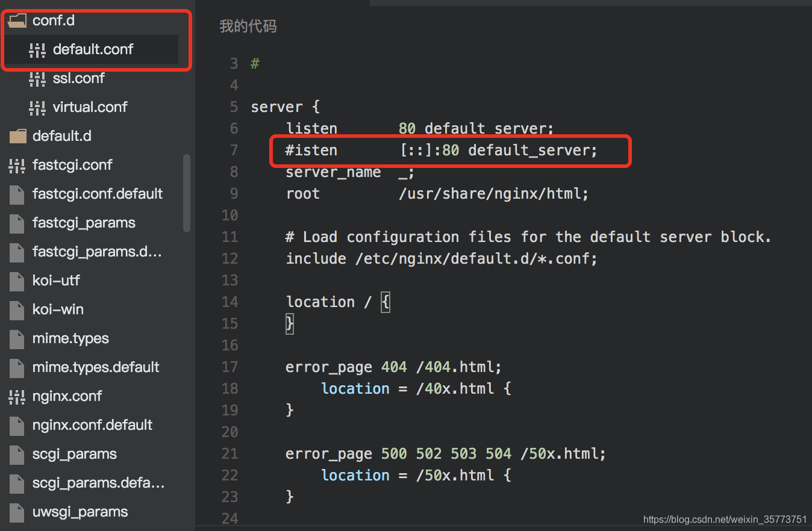Select scgi_params file

click(x=75, y=454)
